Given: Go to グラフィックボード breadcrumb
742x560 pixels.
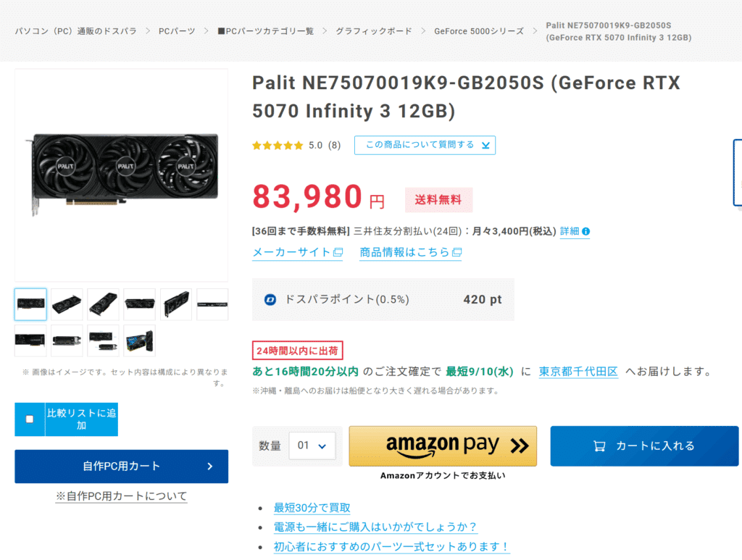Looking at the screenshot, I should [x=374, y=31].
